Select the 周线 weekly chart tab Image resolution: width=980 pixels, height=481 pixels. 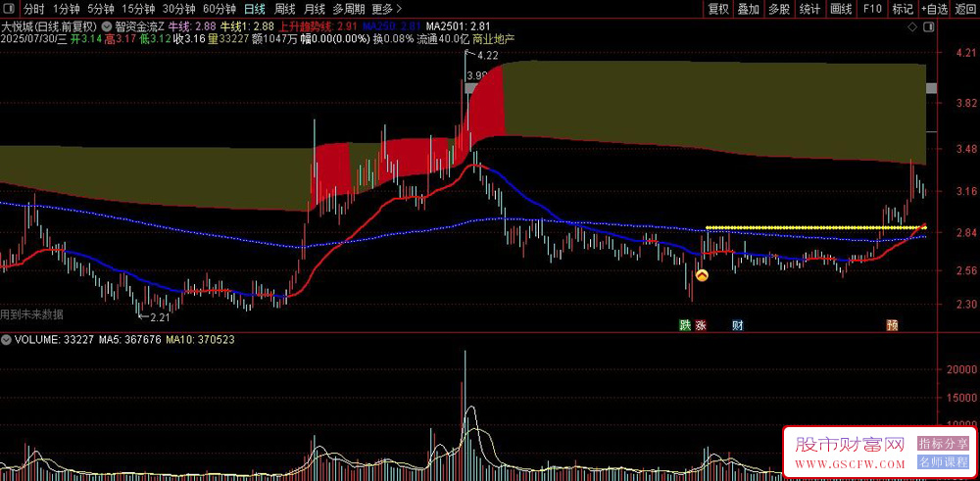(284, 9)
